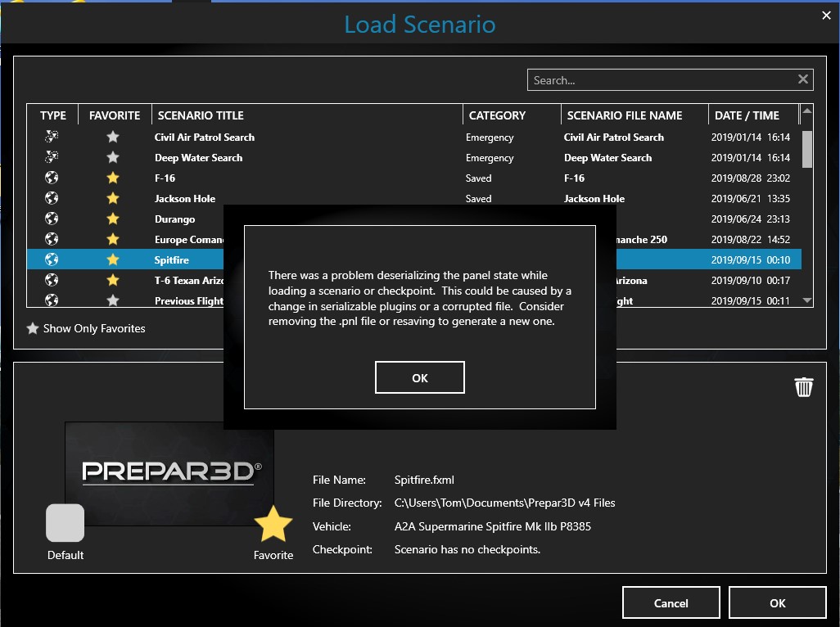The image size is (840, 627).
Task: Click the Durango globe type icon
Action: [x=52, y=219]
